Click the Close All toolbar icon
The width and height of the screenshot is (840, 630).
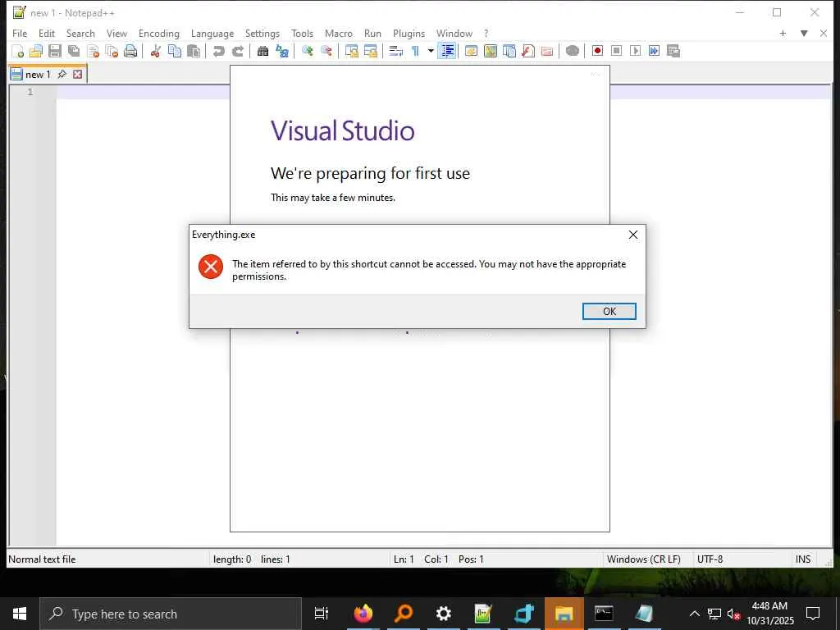pos(112,51)
